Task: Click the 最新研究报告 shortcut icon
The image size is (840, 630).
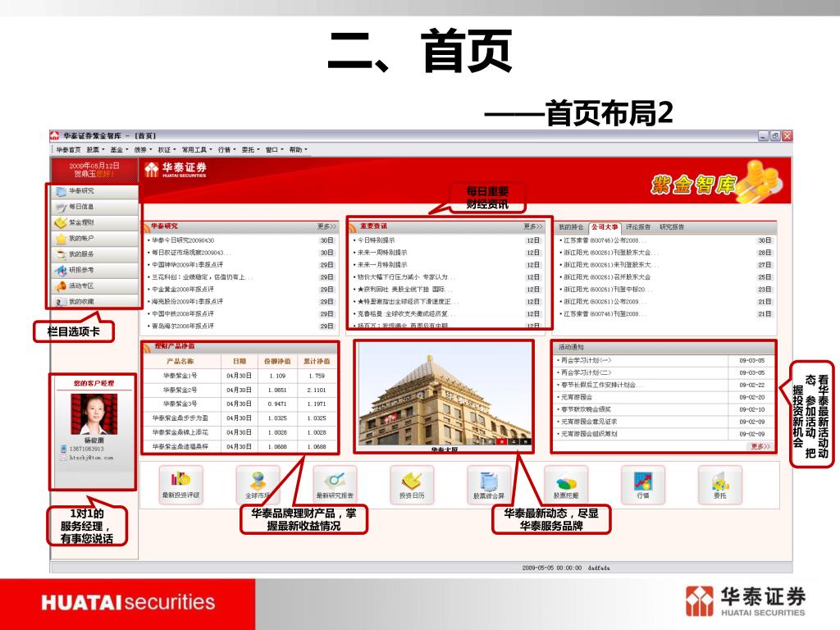Action: click(335, 484)
